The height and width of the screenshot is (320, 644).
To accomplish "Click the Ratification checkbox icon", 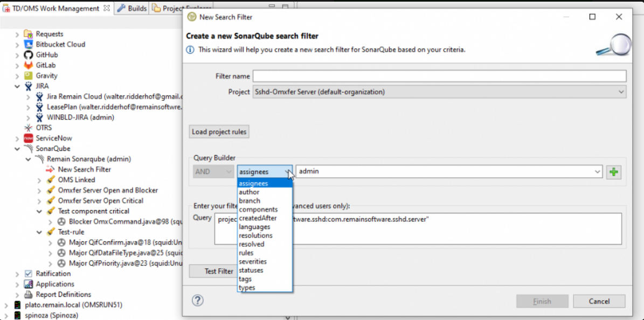I will (29, 274).
